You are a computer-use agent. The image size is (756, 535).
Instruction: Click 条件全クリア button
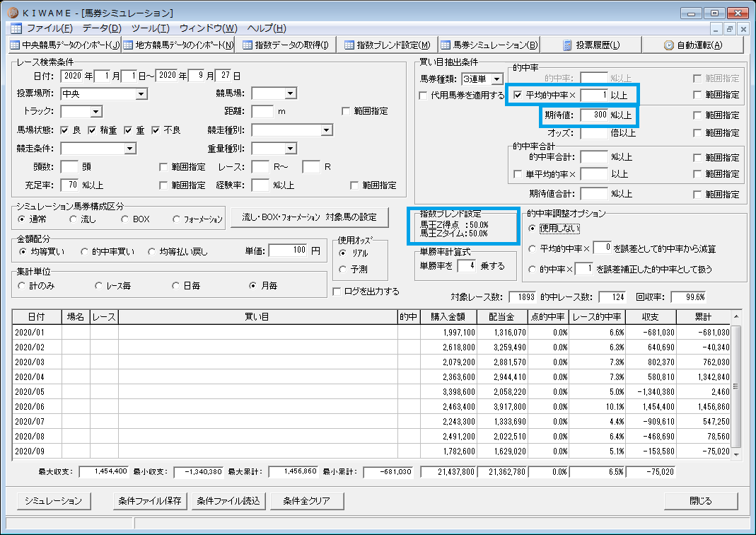[x=307, y=501]
